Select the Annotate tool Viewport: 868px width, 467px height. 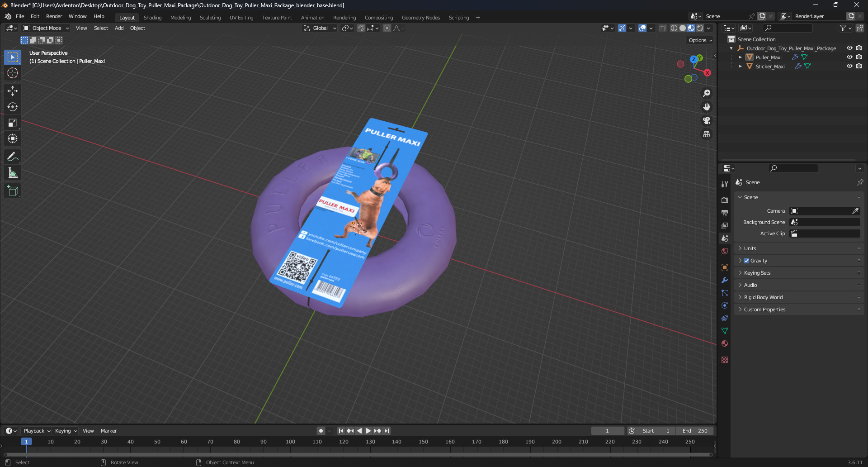point(13,157)
